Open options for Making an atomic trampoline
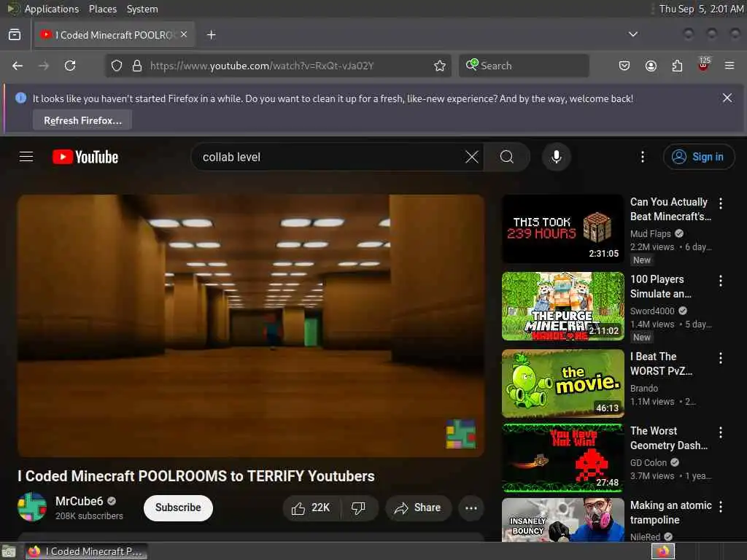Image resolution: width=747 pixels, height=560 pixels. (720, 507)
